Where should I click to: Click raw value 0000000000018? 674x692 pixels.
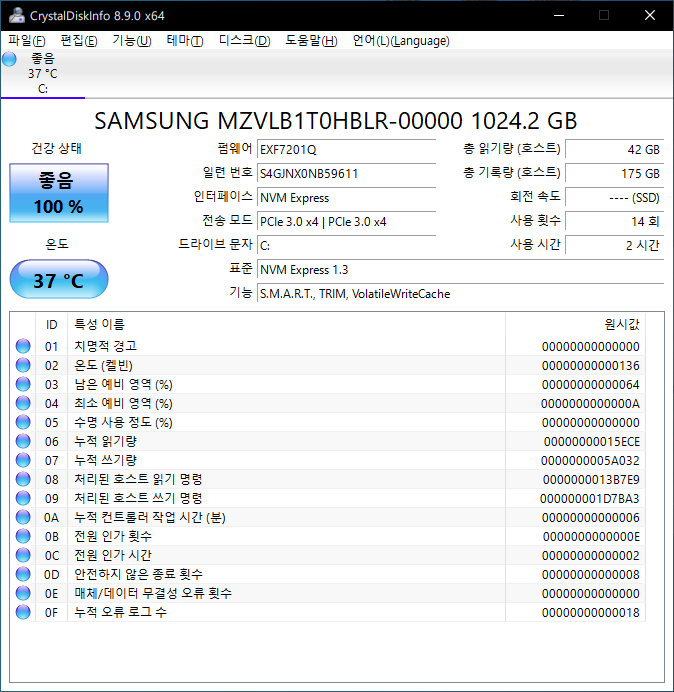591,612
